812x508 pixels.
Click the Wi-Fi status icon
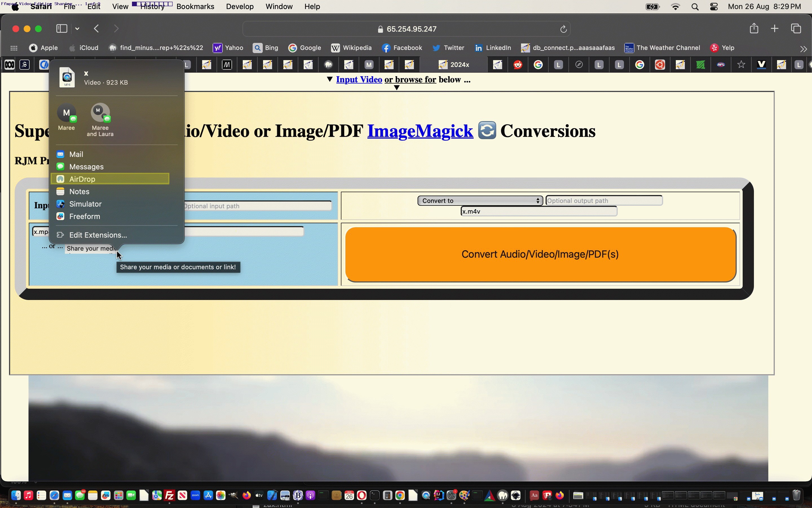tap(675, 7)
